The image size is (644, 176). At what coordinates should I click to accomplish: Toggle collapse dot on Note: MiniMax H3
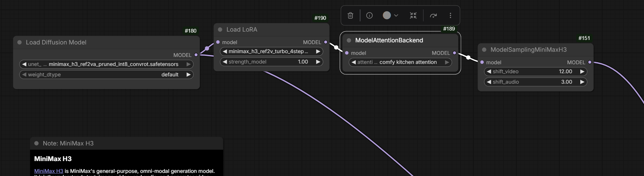click(x=36, y=143)
